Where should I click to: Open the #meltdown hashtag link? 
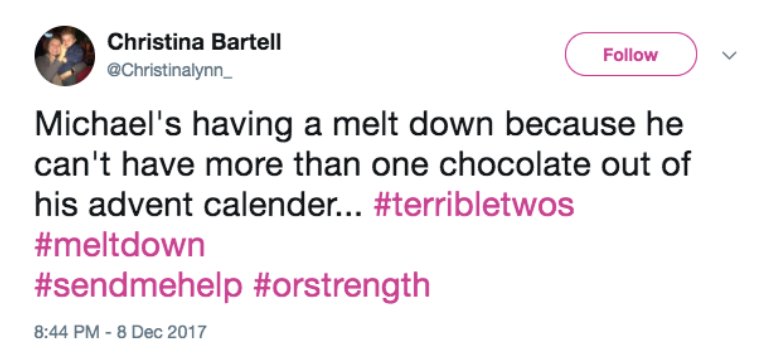point(120,245)
